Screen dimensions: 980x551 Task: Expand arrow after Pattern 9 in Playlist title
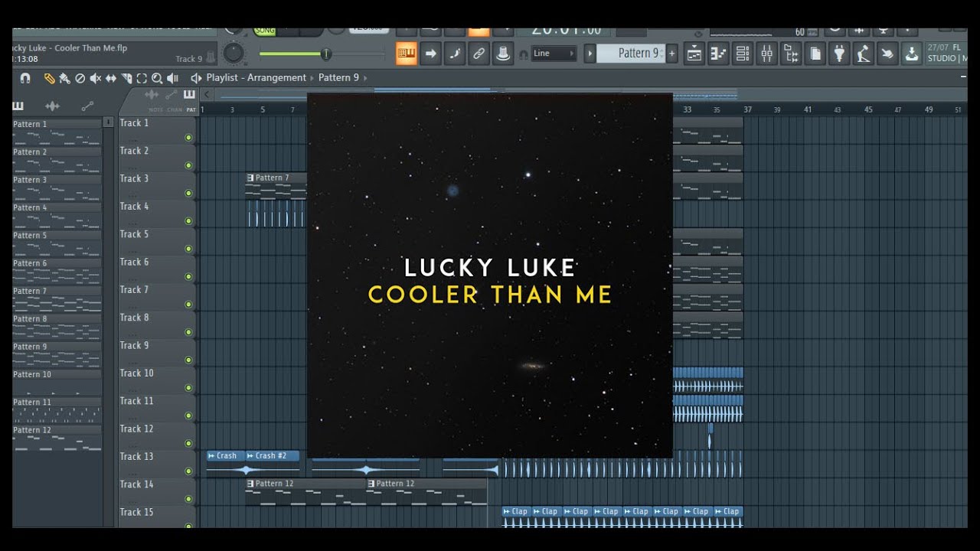366,78
